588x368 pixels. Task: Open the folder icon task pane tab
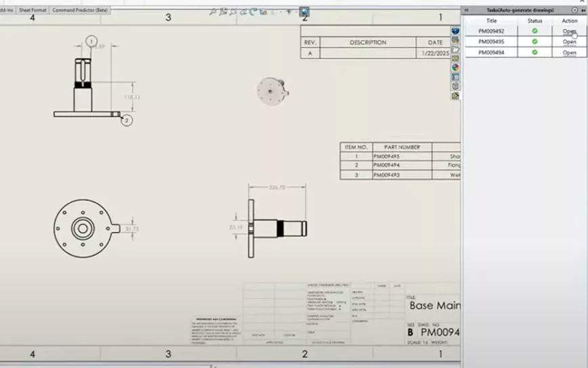click(455, 49)
